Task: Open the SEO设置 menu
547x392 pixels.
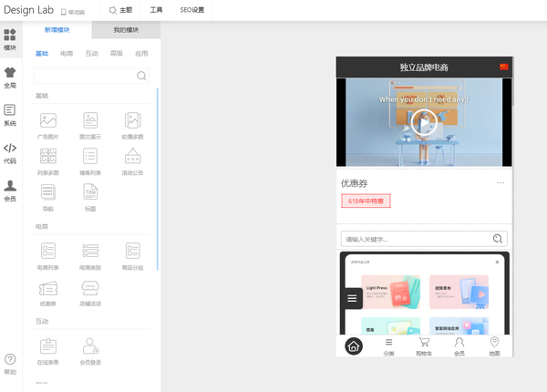Action: tap(191, 10)
